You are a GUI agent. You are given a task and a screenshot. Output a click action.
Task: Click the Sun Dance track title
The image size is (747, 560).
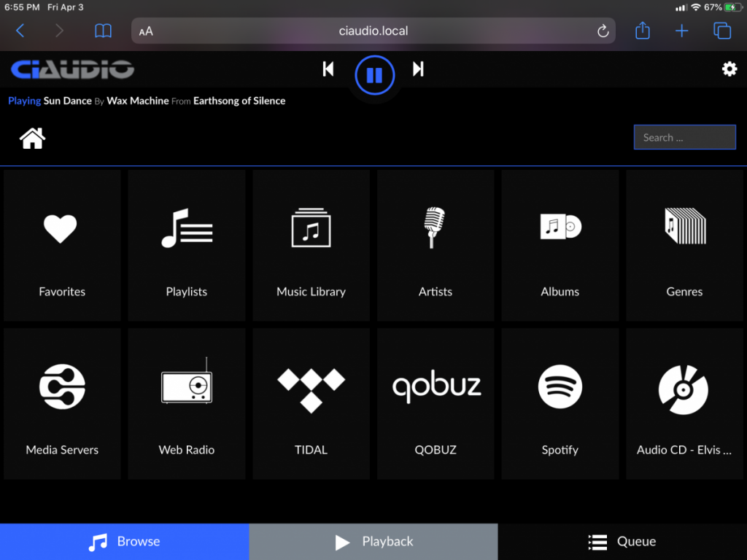67,101
